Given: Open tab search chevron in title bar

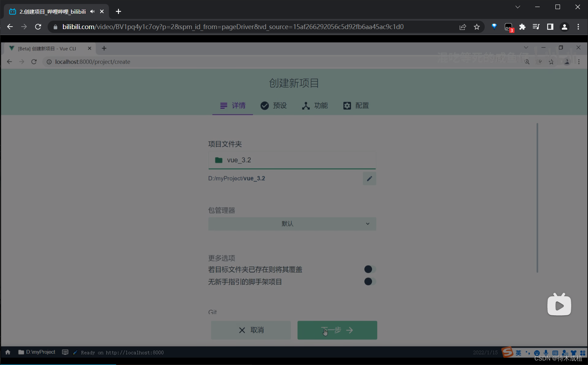Looking at the screenshot, I should (518, 7).
